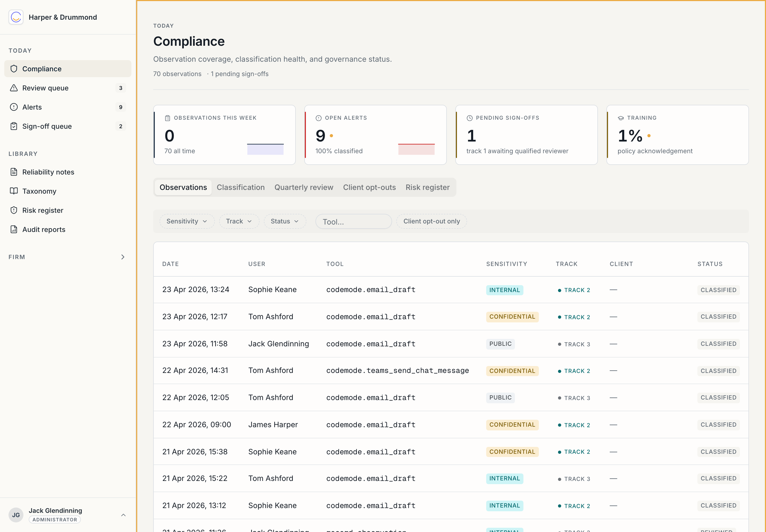
Task: Click the Alerts count badge 9
Action: click(x=121, y=107)
